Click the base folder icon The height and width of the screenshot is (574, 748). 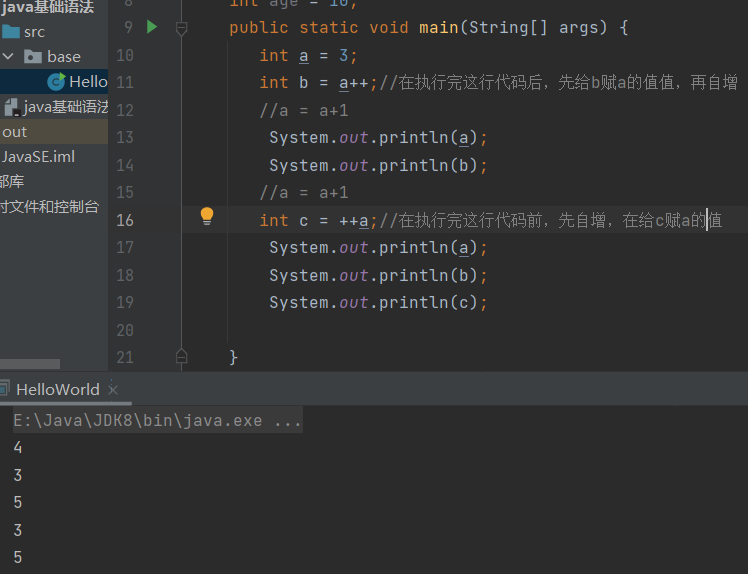coord(32,57)
